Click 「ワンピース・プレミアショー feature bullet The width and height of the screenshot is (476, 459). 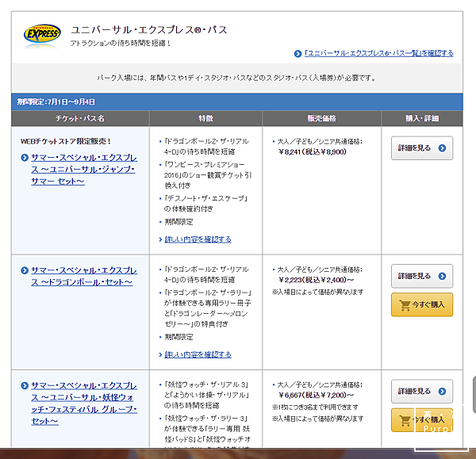click(208, 174)
